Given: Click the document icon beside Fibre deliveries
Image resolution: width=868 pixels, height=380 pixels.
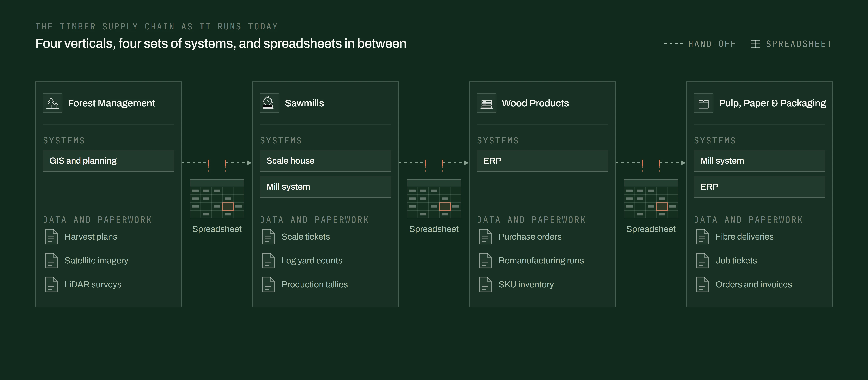Looking at the screenshot, I should pos(702,237).
